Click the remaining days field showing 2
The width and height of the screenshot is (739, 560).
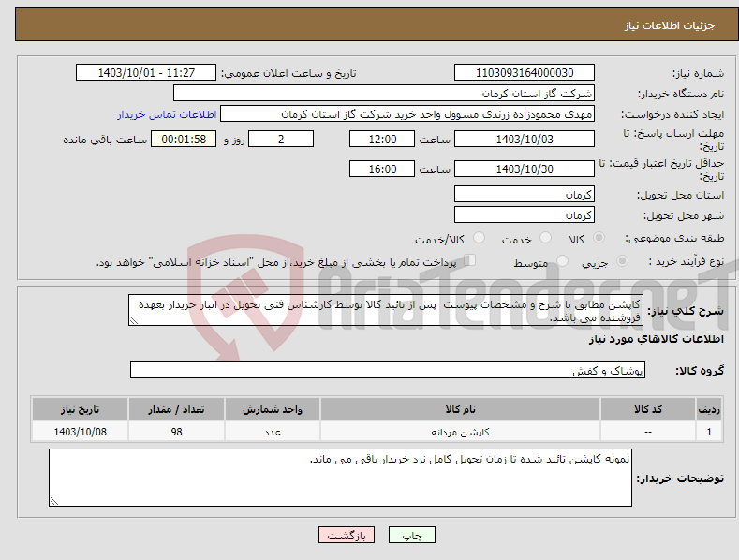point(281,139)
